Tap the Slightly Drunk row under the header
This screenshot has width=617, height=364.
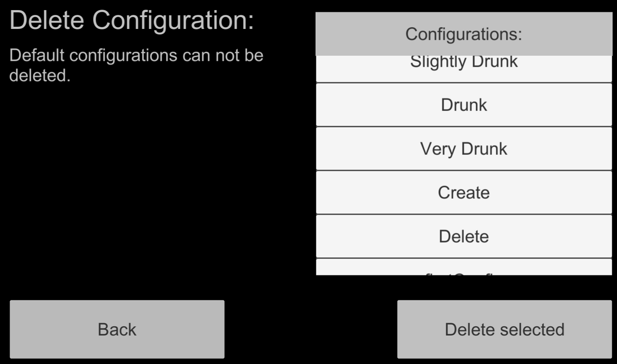pos(464,69)
